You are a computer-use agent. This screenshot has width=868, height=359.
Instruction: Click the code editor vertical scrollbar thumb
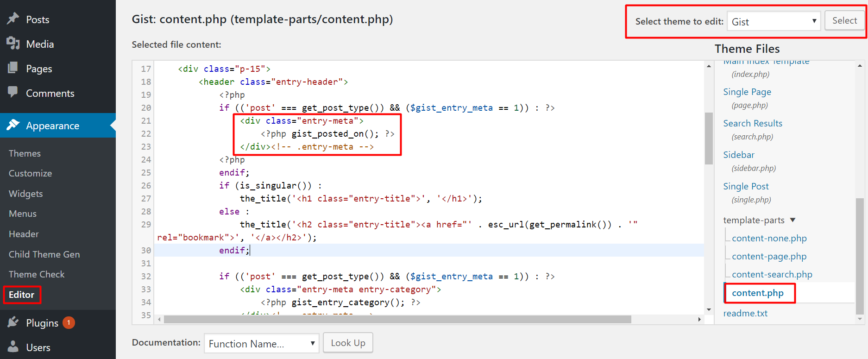point(709,138)
